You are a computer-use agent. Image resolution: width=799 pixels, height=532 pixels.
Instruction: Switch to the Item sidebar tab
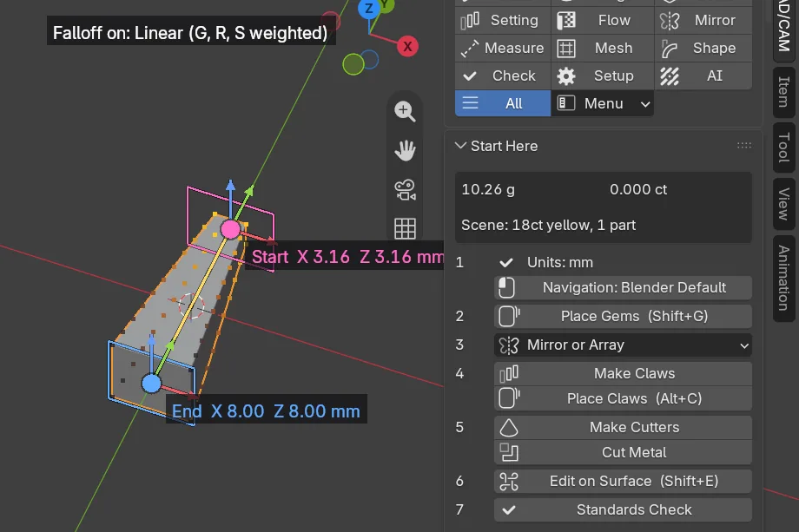click(x=783, y=92)
